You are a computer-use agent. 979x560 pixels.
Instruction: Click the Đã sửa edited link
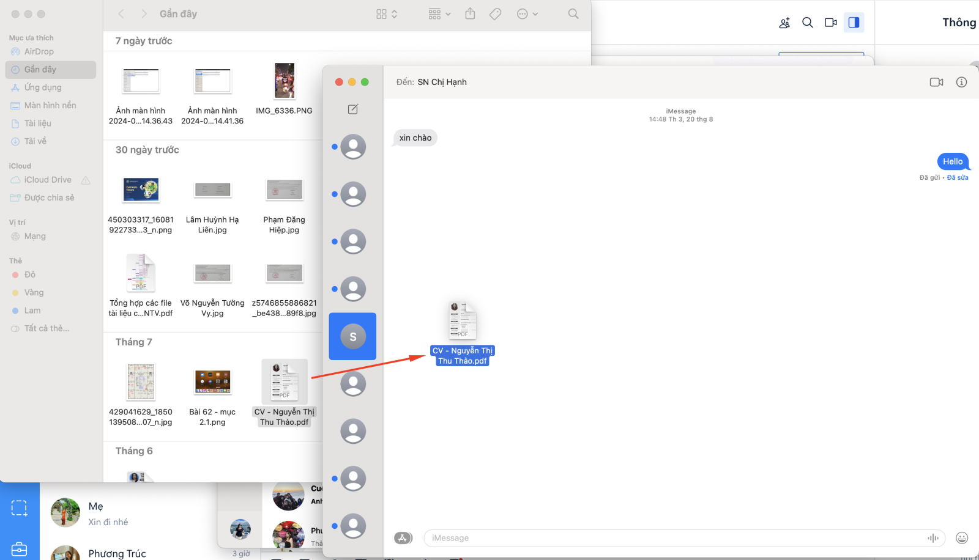(x=958, y=177)
